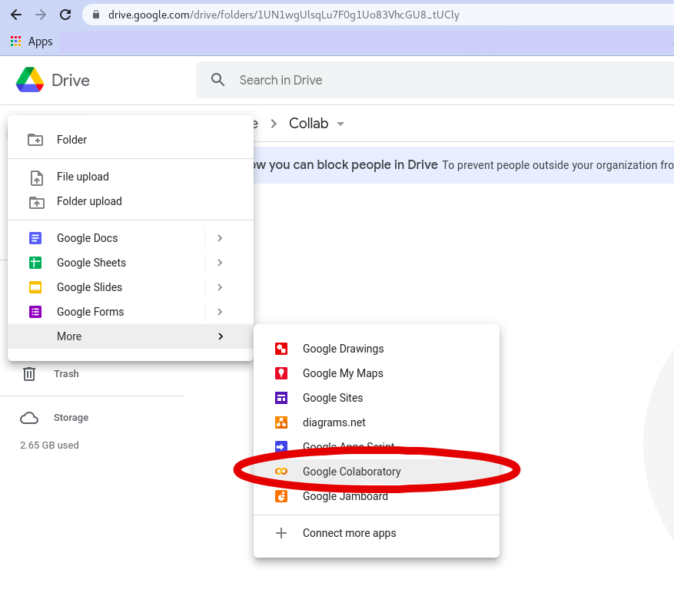Click Connect more apps
Viewport: 674px width, 616px height.
pyautogui.click(x=348, y=532)
